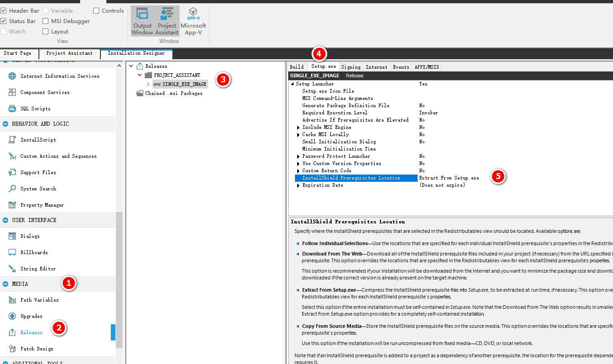Viewport: 613px width, 364px height.
Task: Open the System Search view
Action: coord(38,189)
